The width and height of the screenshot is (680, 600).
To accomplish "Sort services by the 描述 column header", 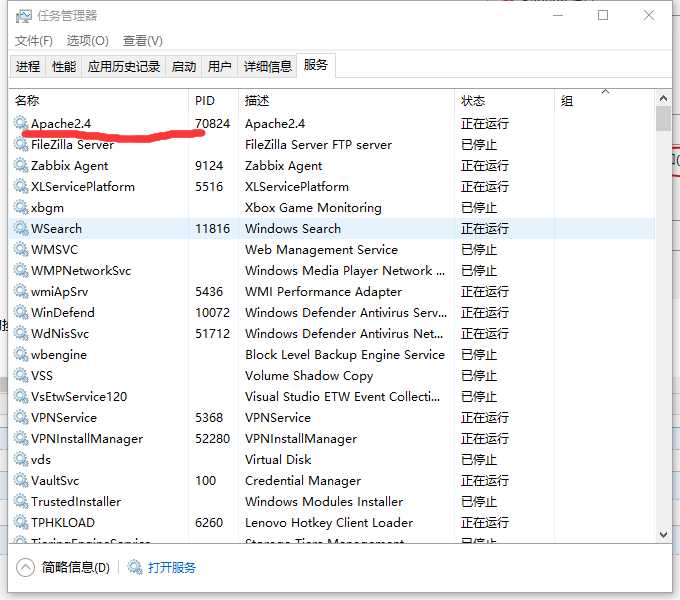I will coord(347,101).
